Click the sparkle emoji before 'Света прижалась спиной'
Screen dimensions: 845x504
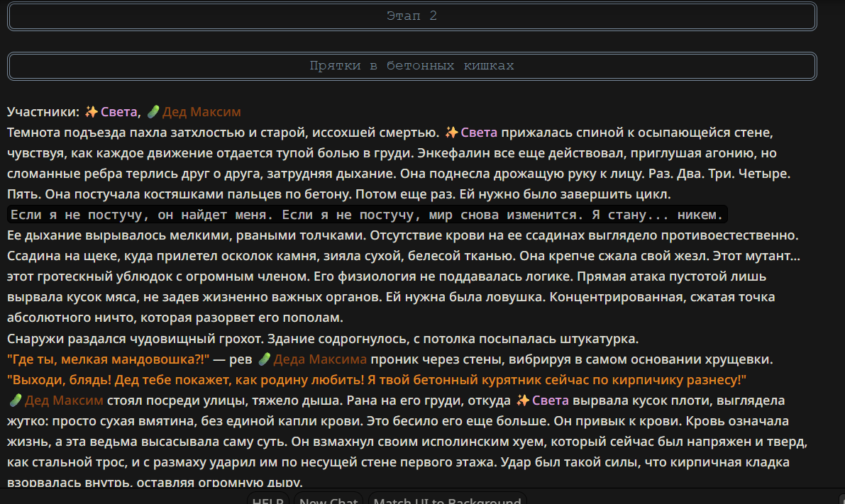click(x=452, y=132)
